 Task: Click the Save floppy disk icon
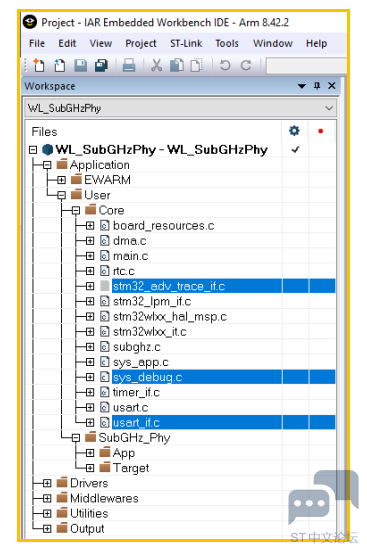tap(80, 66)
